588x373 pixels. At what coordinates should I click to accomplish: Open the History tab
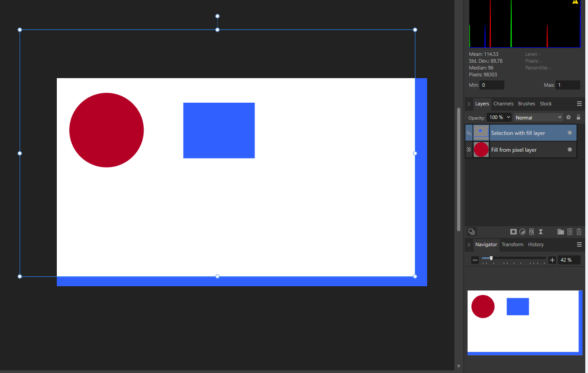(x=536, y=244)
